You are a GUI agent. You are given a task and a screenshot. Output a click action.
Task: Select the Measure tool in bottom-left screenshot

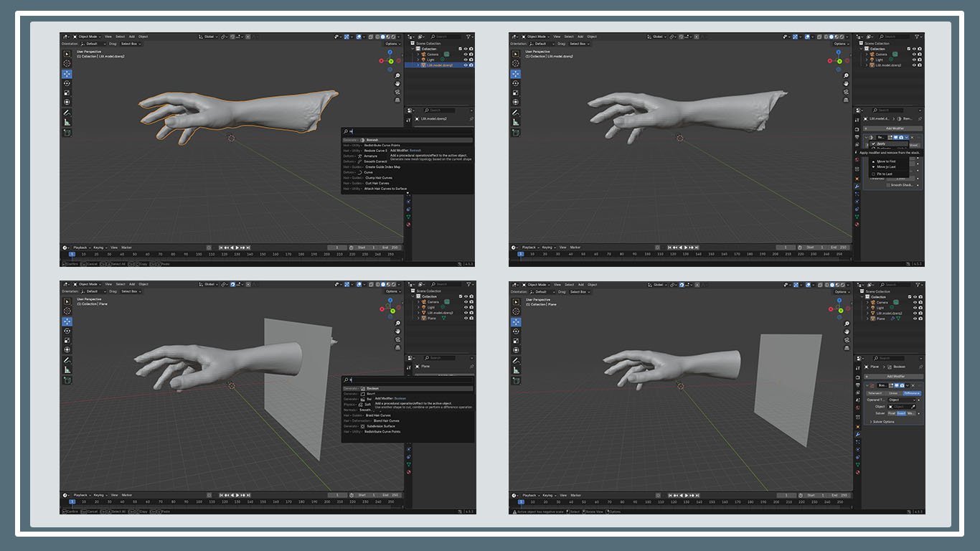[x=67, y=370]
